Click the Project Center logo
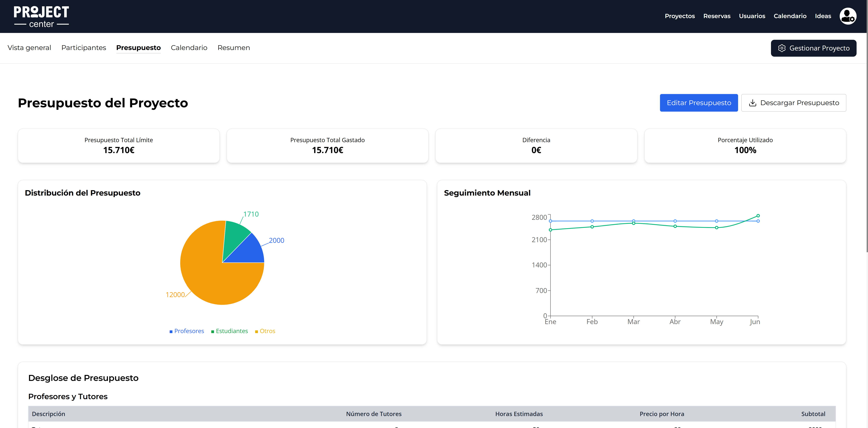 coord(41,17)
